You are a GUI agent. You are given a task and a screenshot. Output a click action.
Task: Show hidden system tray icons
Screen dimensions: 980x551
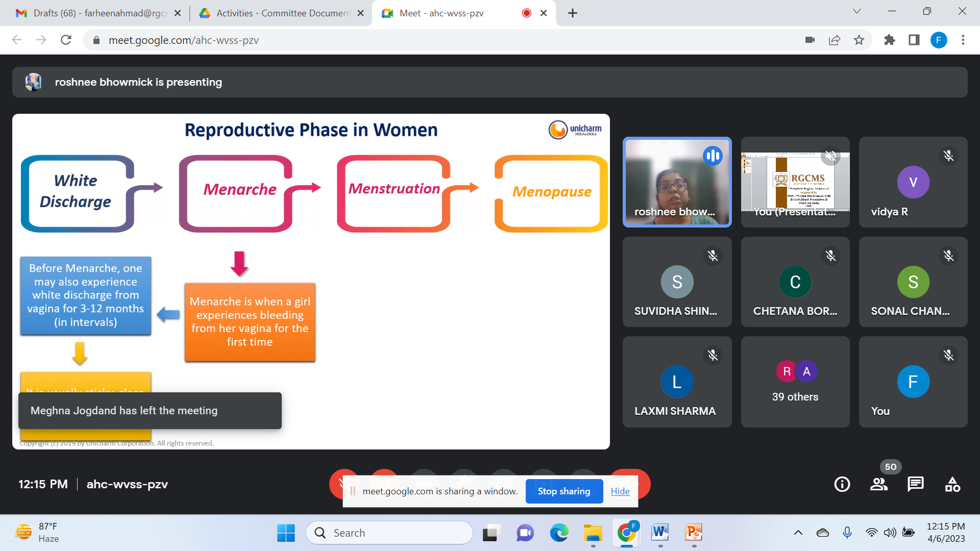[798, 533]
